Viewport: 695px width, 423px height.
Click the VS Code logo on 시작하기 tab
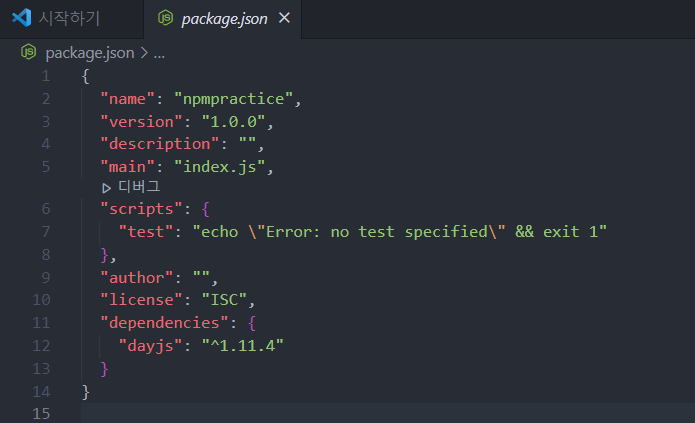tap(21, 18)
